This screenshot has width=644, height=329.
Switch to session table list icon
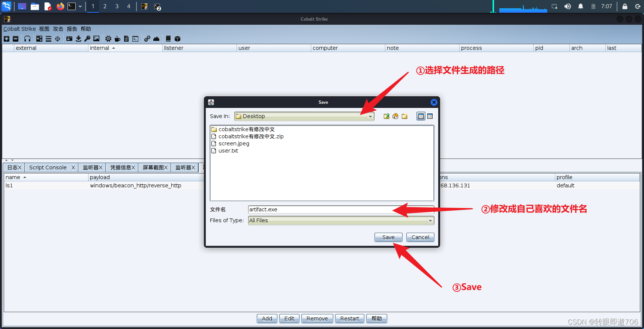click(x=48, y=39)
